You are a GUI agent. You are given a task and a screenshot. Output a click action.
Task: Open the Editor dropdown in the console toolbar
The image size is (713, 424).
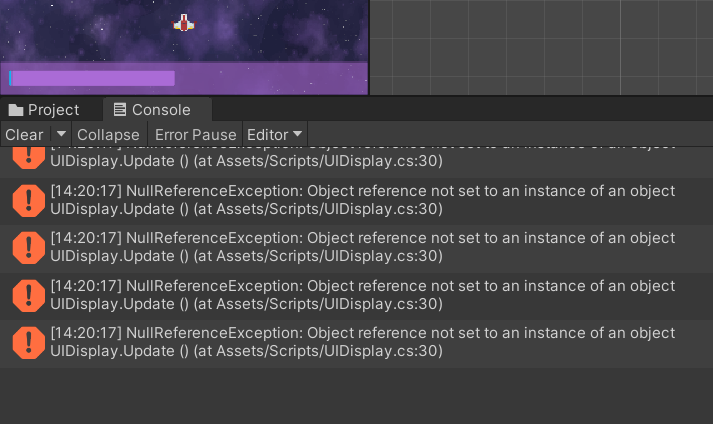(x=275, y=134)
